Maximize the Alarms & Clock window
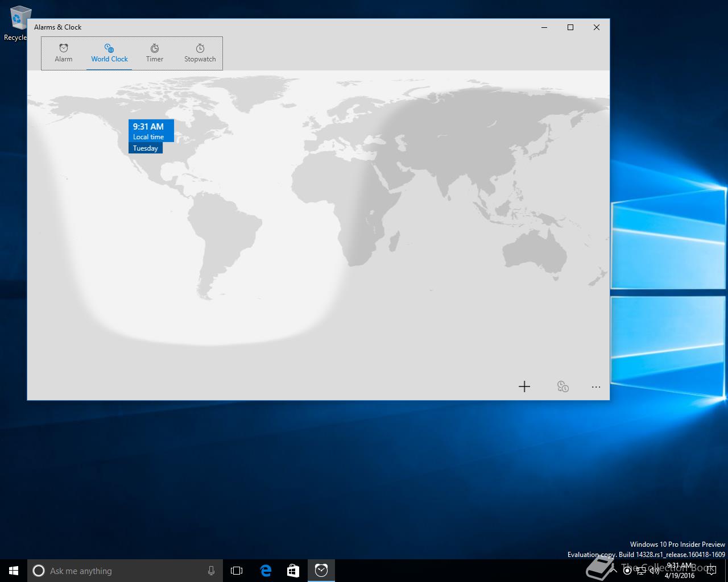Image resolution: width=728 pixels, height=582 pixels. 570,27
